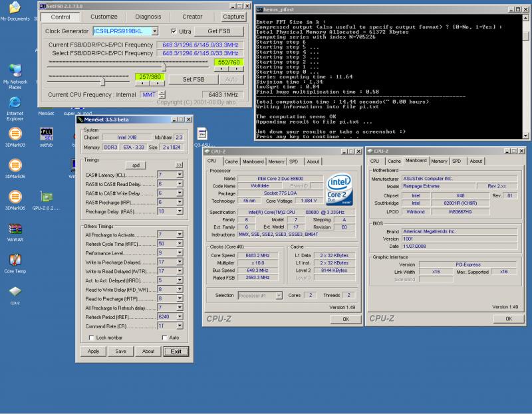Viewport: 532px width, 414px height.
Task: Open the Memory tab in left CPU-Z window
Action: coord(277,161)
